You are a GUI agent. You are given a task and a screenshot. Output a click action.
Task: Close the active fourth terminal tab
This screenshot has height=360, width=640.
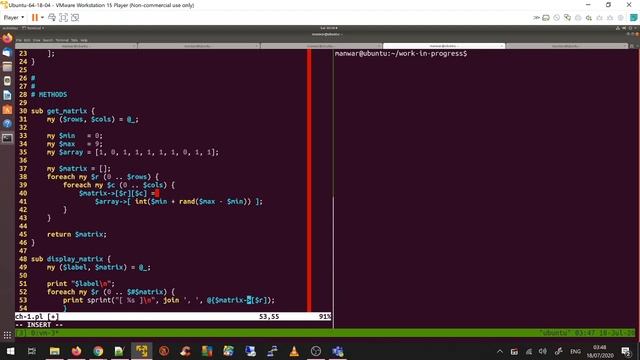502,46
